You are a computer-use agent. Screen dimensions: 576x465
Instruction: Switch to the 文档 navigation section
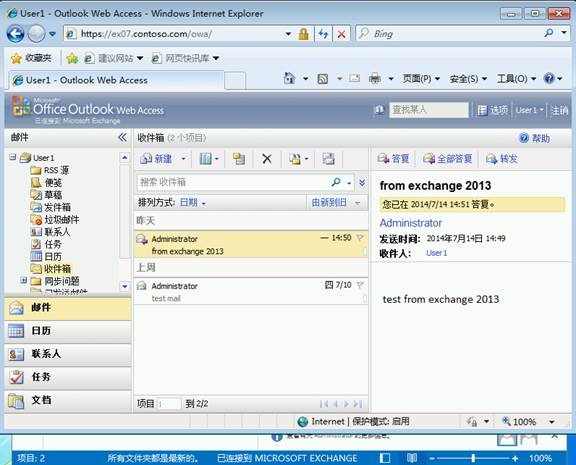[x=68, y=400]
